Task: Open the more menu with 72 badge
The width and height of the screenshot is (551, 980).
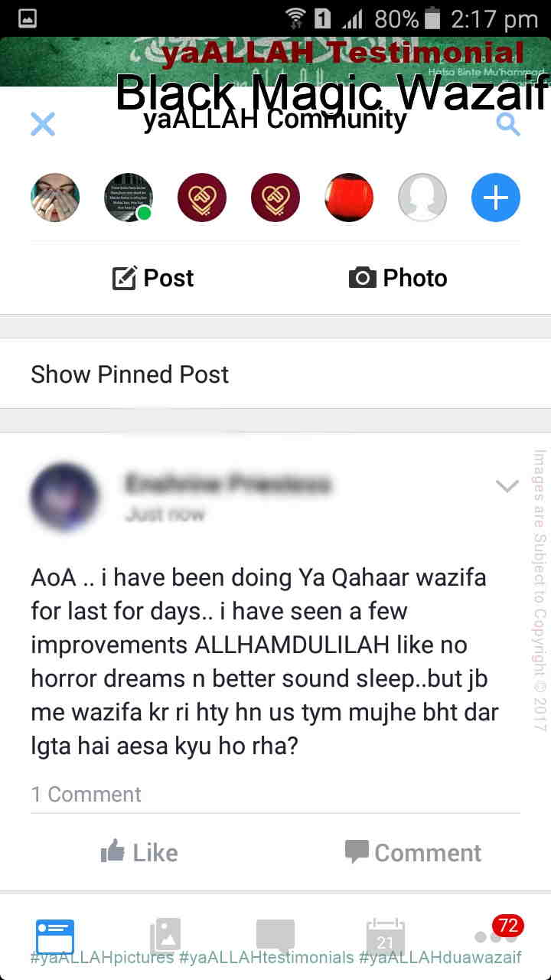Action: tap(496, 933)
